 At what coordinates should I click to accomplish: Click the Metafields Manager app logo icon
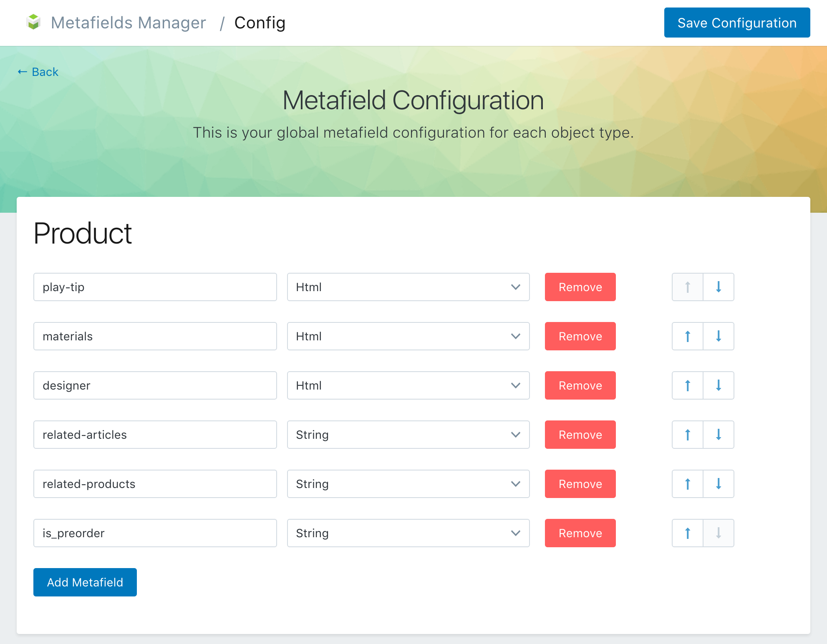33,23
